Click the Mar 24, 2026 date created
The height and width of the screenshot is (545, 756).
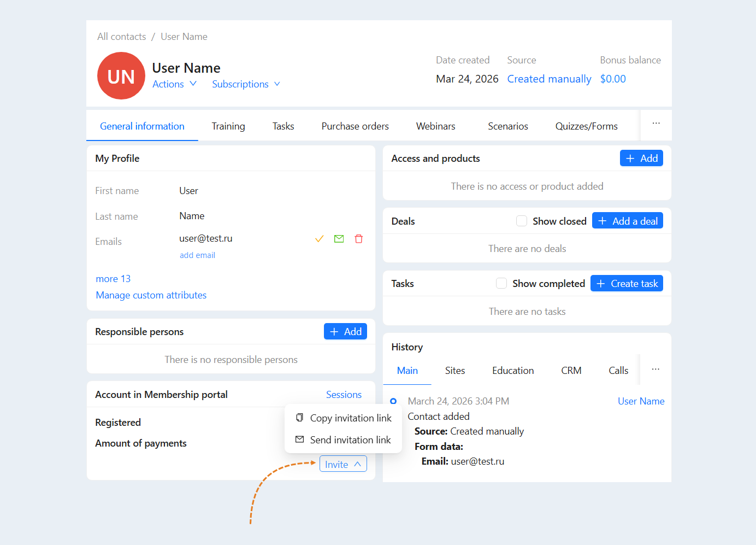(467, 79)
